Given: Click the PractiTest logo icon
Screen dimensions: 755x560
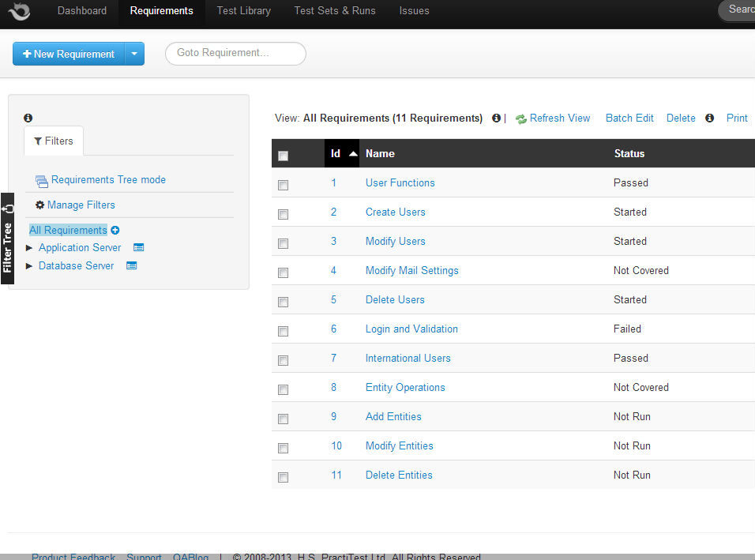Looking at the screenshot, I should [19, 11].
